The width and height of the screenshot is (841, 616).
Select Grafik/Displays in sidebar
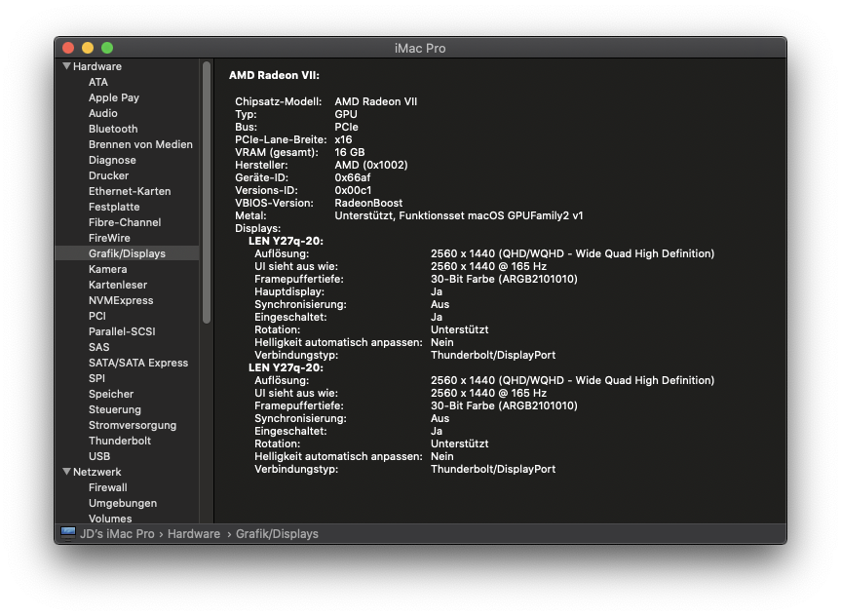[x=127, y=253]
